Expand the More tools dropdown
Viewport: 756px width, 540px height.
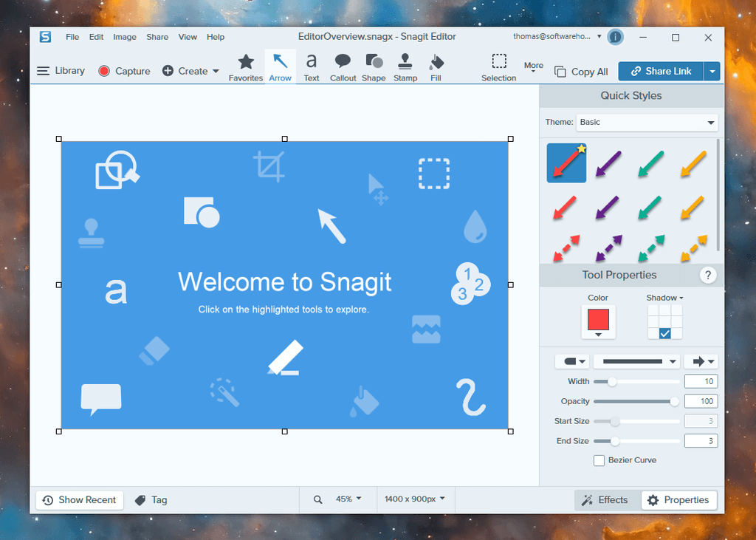pos(533,67)
